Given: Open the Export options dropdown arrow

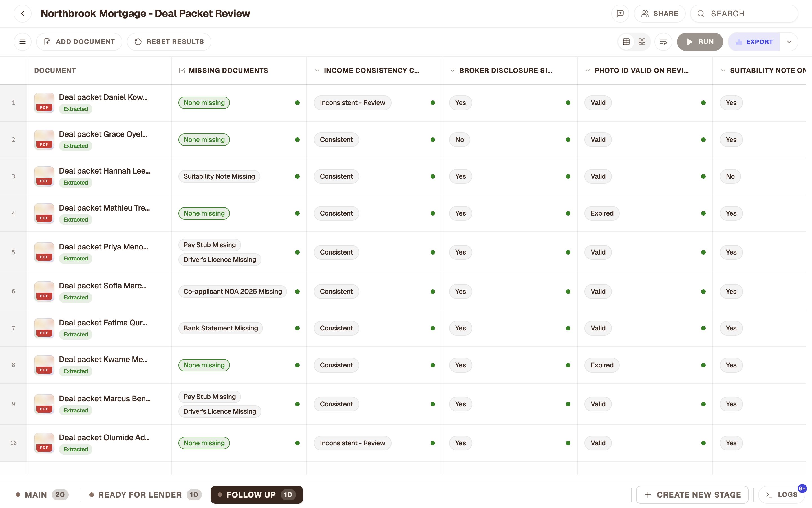Looking at the screenshot, I should [789, 42].
